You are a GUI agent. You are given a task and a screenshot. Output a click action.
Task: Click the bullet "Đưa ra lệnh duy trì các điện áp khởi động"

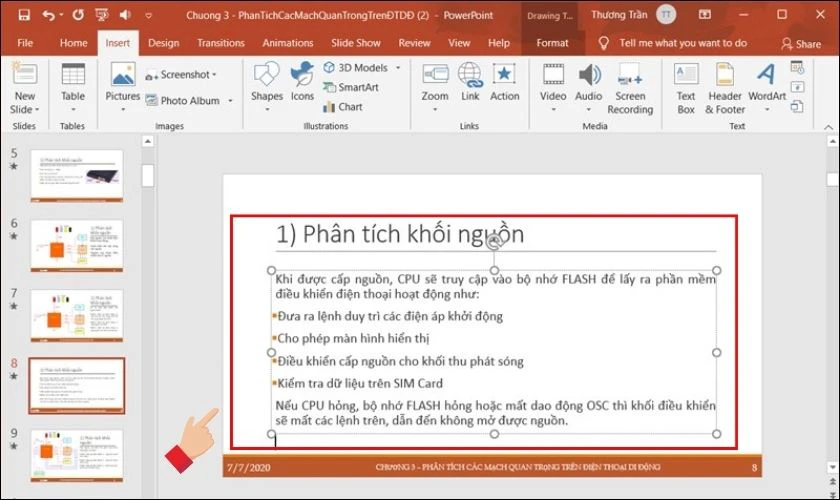pyautogui.click(x=390, y=316)
